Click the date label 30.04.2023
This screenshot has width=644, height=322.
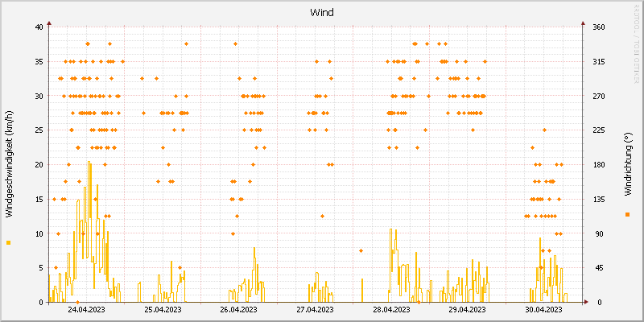coord(543,309)
